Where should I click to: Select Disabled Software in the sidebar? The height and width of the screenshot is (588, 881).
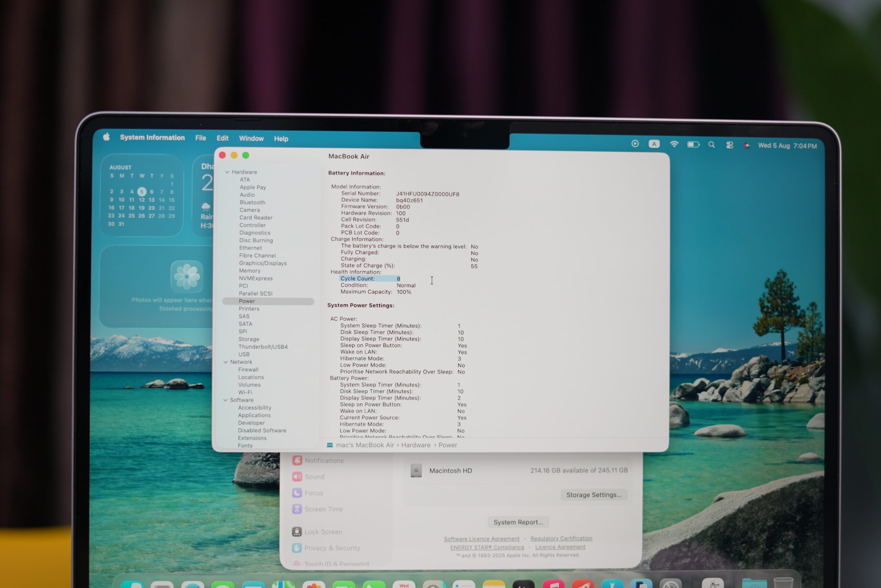[262, 431]
